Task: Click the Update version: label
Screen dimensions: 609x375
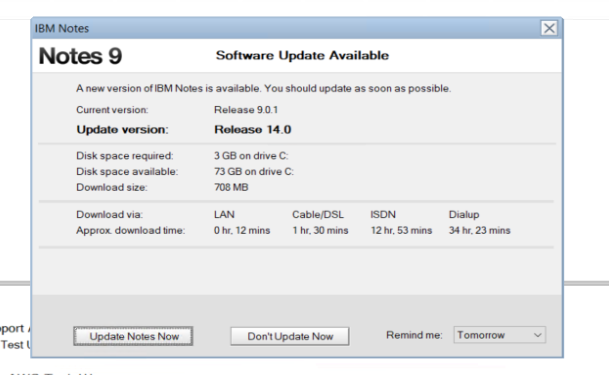Action: point(122,129)
